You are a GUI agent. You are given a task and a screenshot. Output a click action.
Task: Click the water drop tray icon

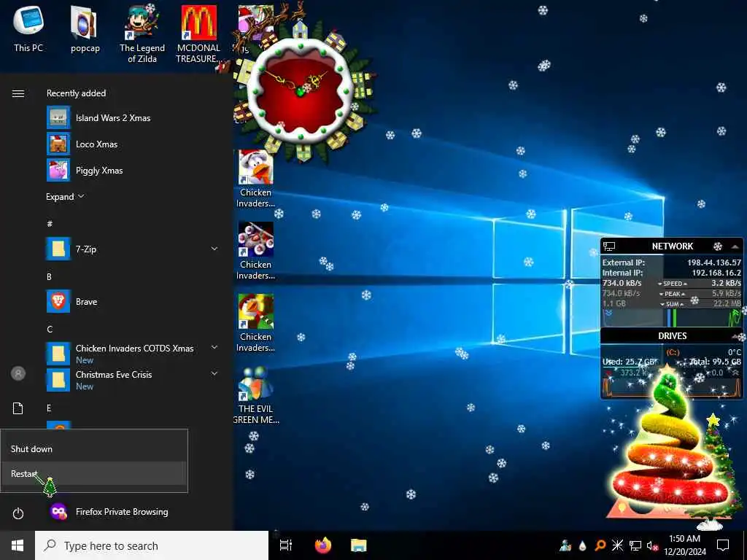pos(583,545)
